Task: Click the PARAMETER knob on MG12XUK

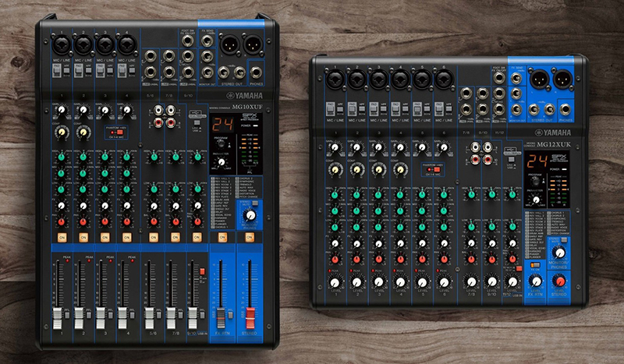Action: point(536,200)
